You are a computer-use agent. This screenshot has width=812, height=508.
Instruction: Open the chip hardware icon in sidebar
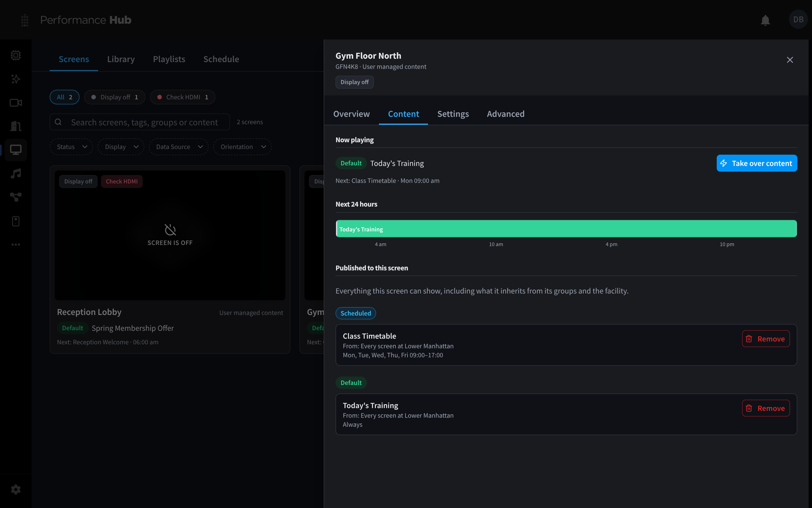click(16, 55)
